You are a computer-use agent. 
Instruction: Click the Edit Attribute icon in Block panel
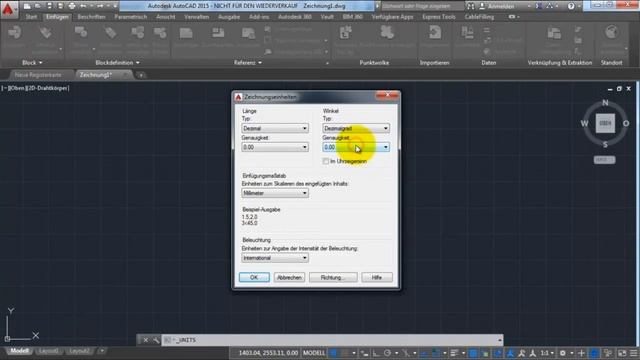(x=46, y=33)
